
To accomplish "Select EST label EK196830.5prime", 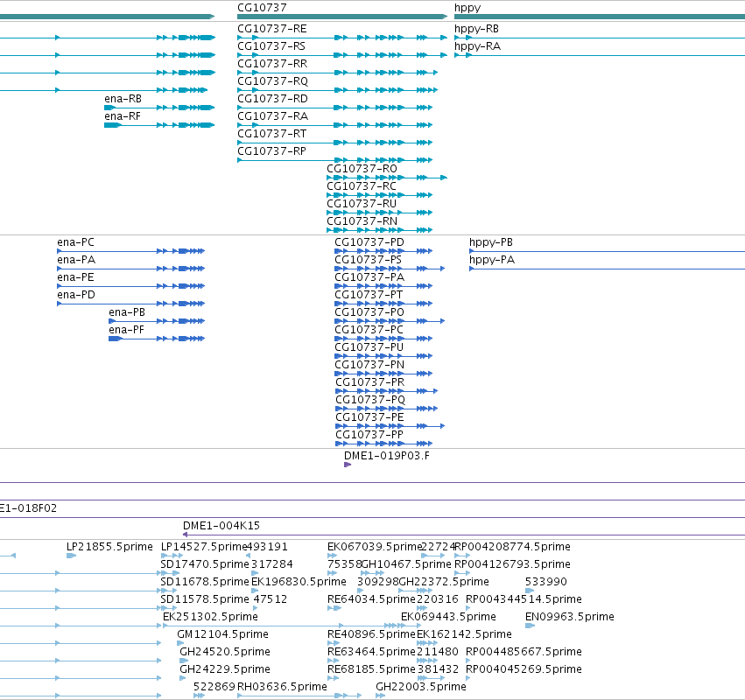I will coord(299,582).
